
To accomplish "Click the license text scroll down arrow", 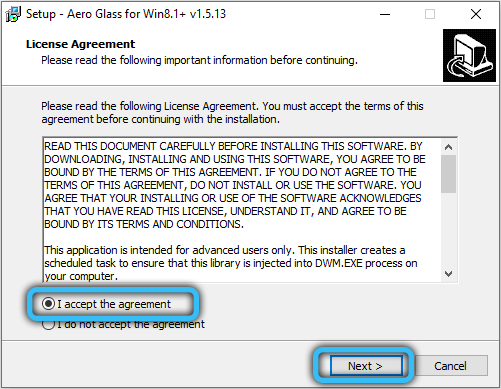I will click(449, 274).
